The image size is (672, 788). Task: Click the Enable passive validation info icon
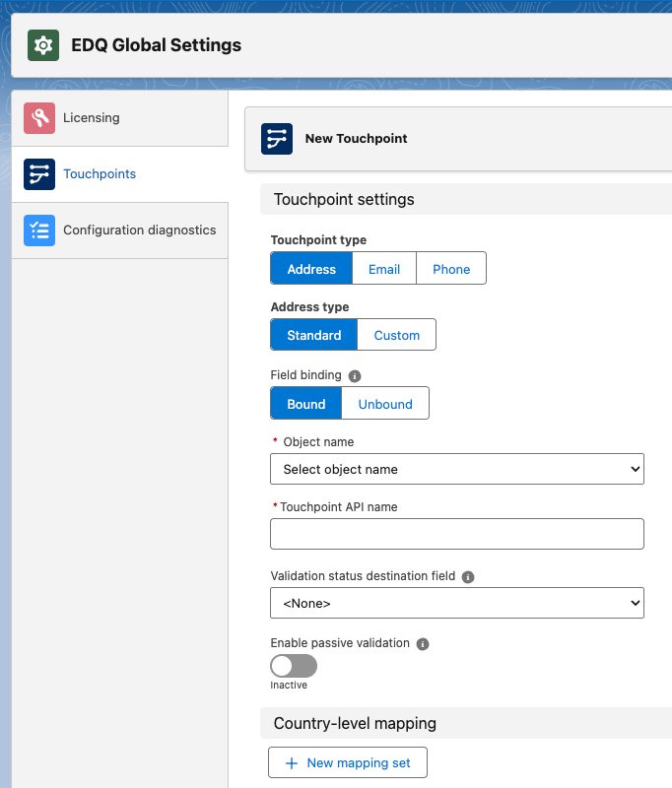pyautogui.click(x=423, y=644)
